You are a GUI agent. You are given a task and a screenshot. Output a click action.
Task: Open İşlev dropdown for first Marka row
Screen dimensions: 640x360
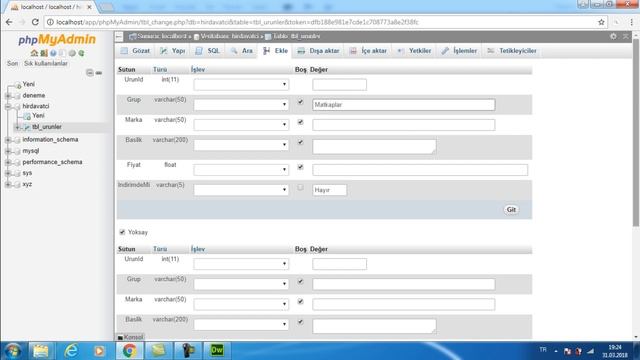coord(241,124)
